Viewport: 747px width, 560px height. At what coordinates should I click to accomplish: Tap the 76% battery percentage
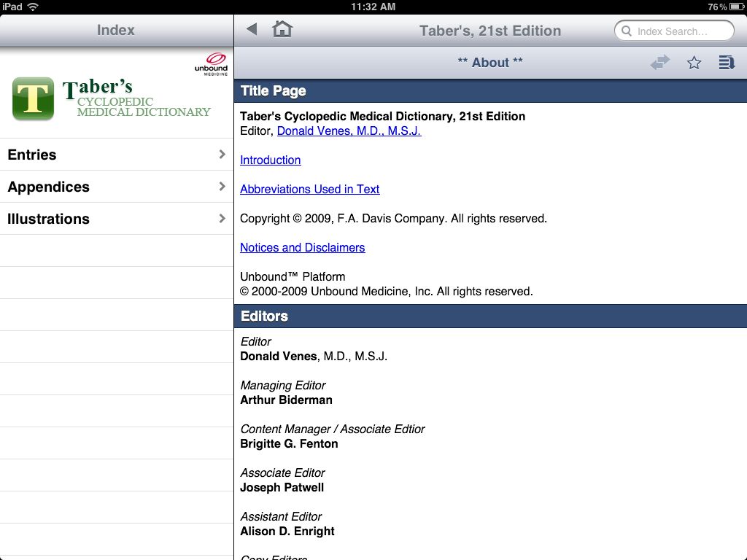click(717, 7)
